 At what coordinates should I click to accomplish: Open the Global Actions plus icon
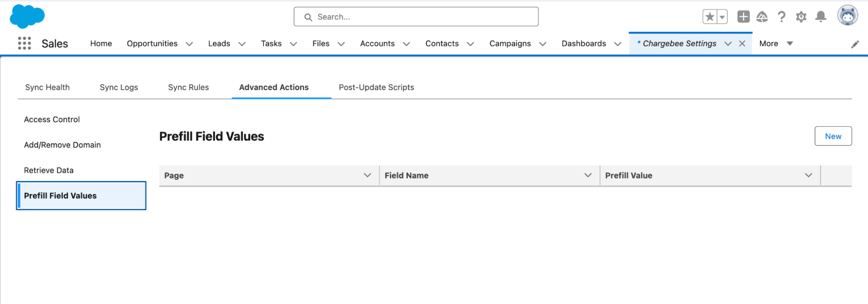(743, 17)
